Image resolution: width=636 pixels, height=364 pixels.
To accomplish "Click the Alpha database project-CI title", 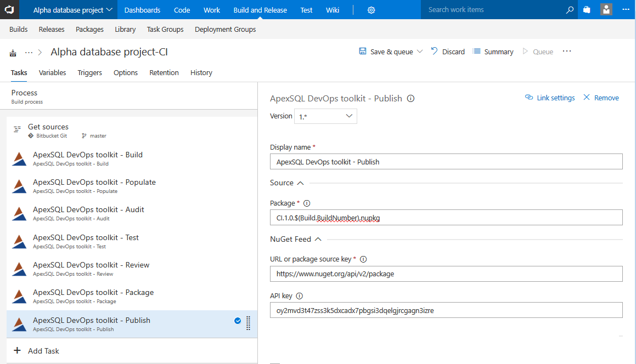I will pyautogui.click(x=109, y=52).
